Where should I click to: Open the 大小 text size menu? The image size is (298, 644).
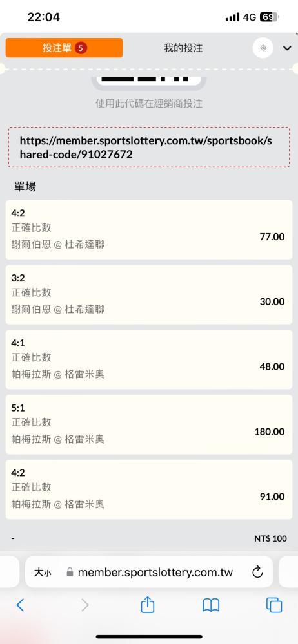click(43, 572)
